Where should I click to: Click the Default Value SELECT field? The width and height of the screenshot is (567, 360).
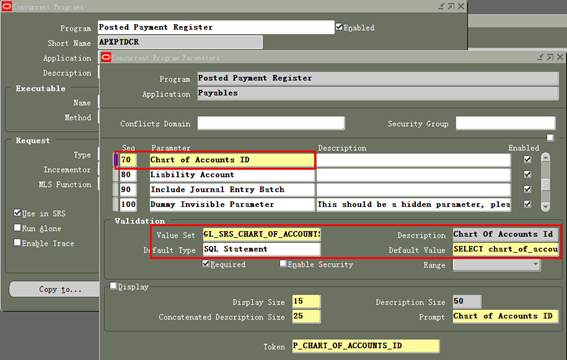pos(505,249)
